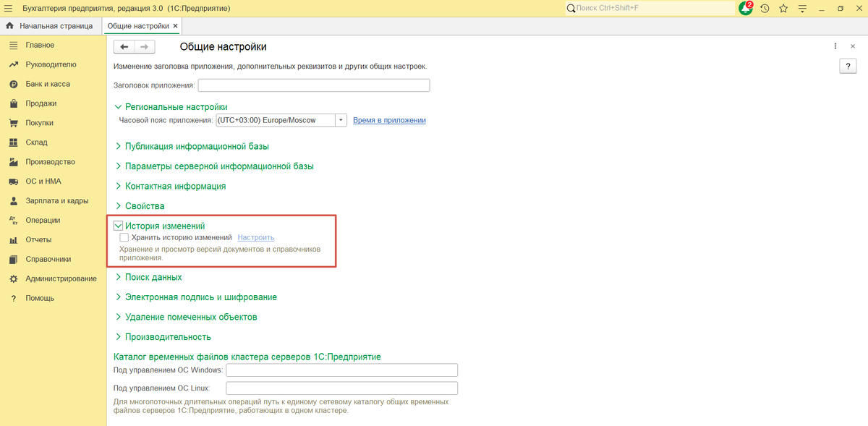The height and width of the screenshot is (426, 868).
Task: Go back with the left arrow button
Action: 124,46
